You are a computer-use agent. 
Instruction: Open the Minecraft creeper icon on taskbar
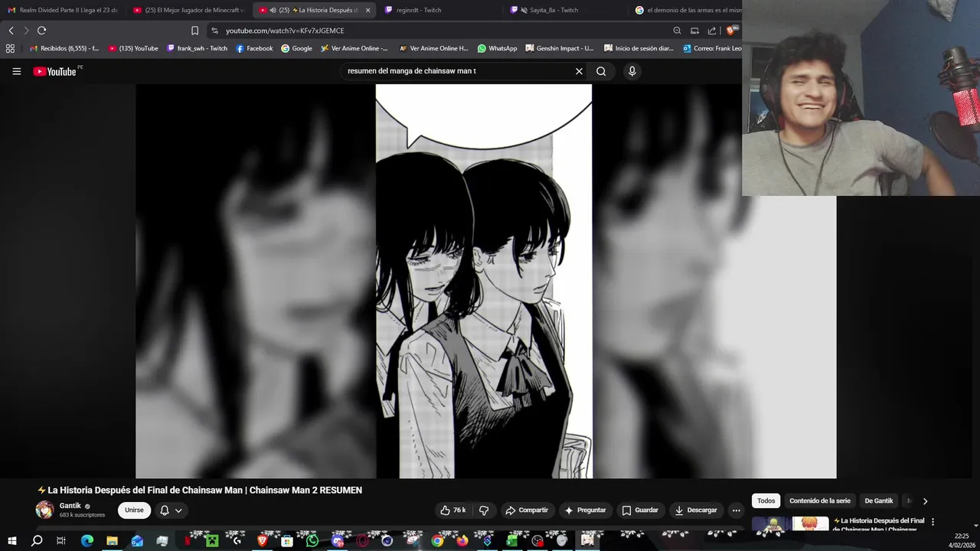coord(212,540)
